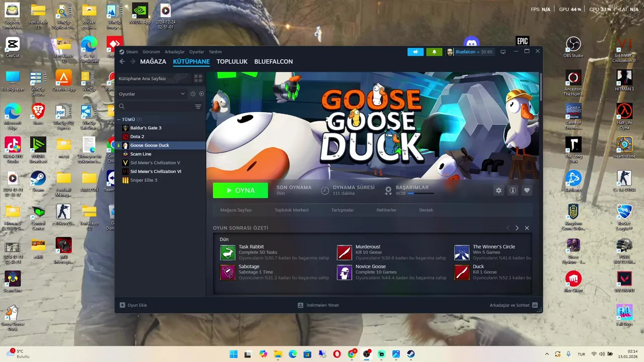Launch Rocket League desktop shortcut
644x362 pixels.
pyautogui.click(x=624, y=218)
